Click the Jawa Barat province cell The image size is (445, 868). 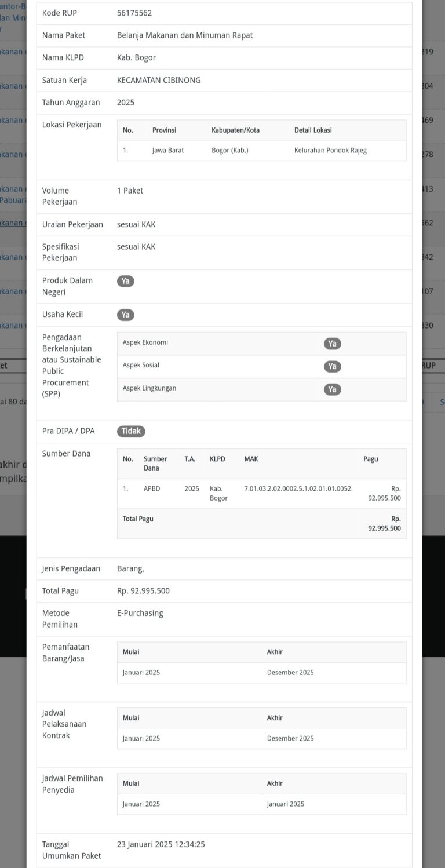coord(168,151)
